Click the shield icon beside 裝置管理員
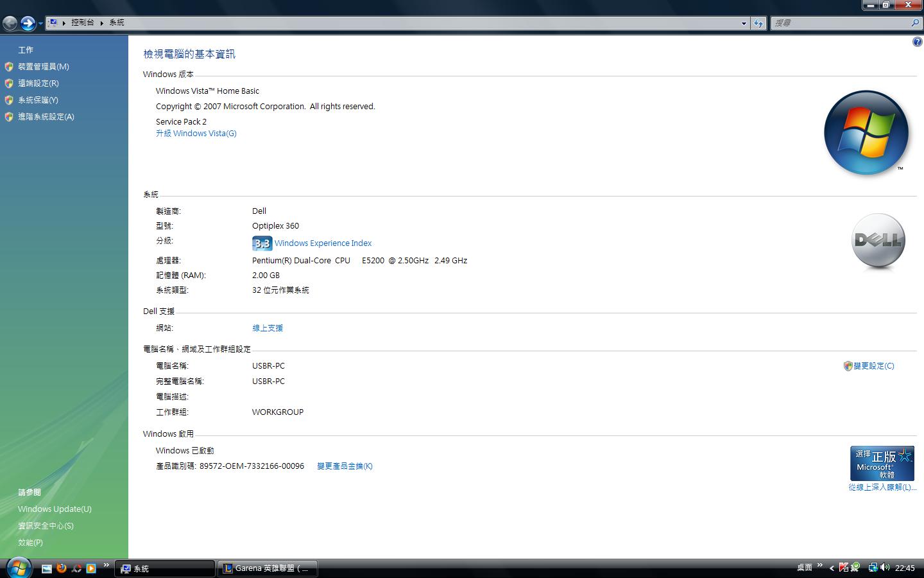Screen dimensions: 924x578 click(9, 67)
